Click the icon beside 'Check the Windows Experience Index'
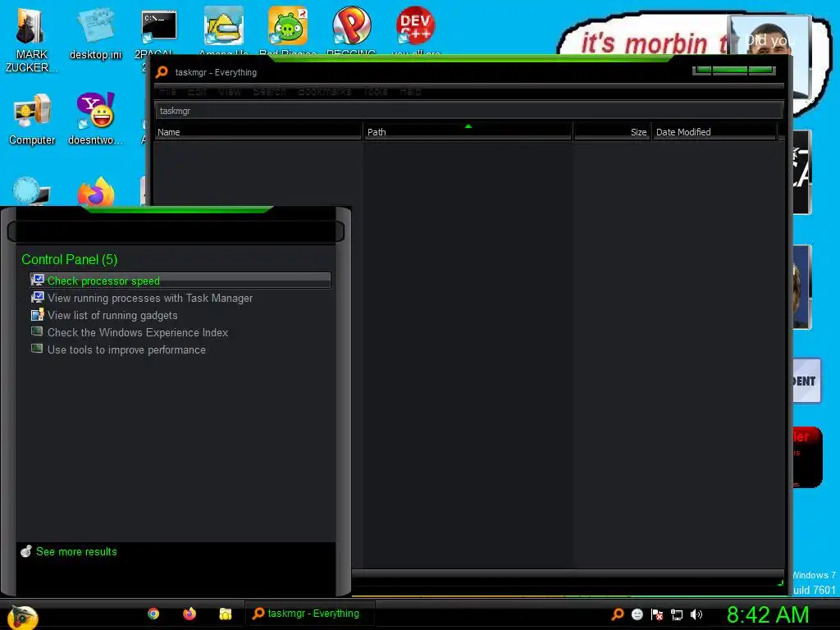The height and width of the screenshot is (630, 840). pyautogui.click(x=37, y=331)
